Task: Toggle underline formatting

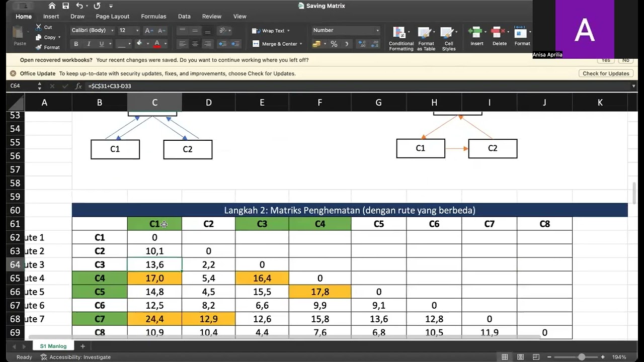Action: [101, 44]
